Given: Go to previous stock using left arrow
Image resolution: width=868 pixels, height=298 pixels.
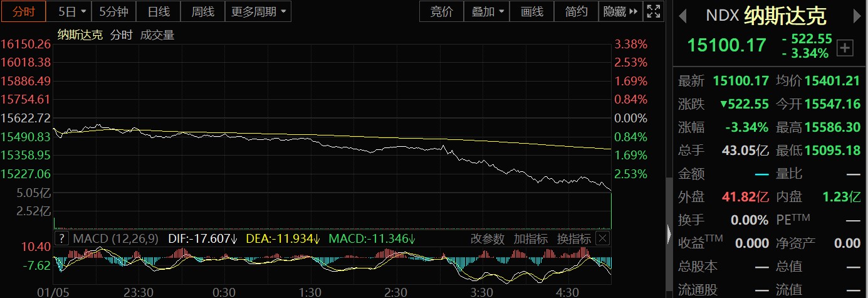Looking at the screenshot, I should pos(684,15).
